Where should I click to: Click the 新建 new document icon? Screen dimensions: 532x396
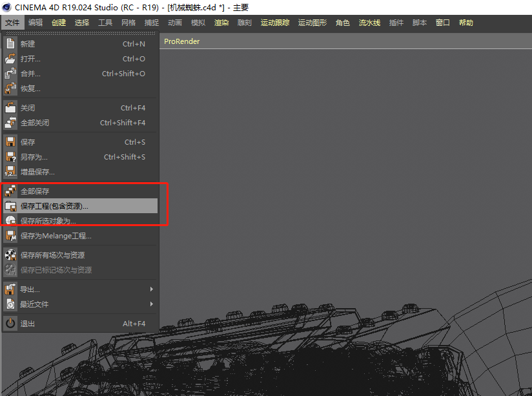(x=10, y=44)
